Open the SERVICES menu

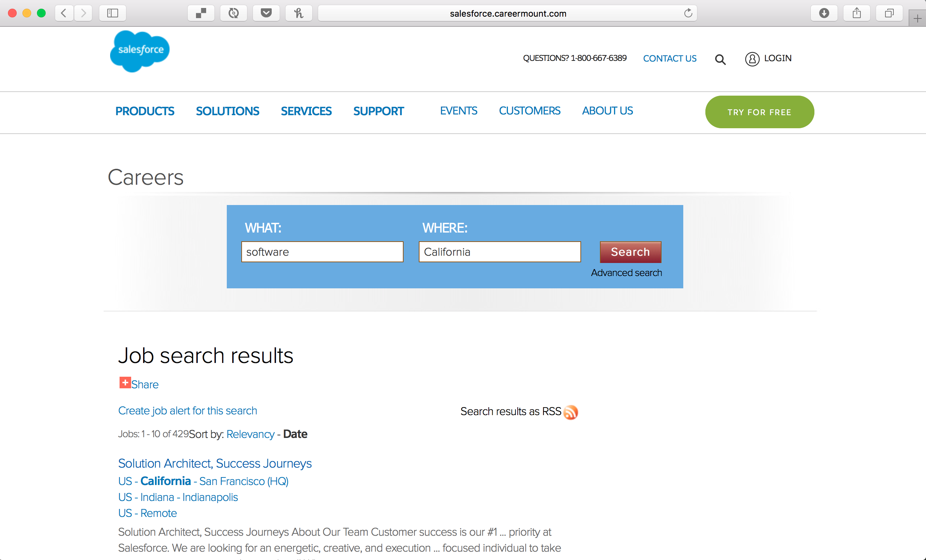pos(306,111)
